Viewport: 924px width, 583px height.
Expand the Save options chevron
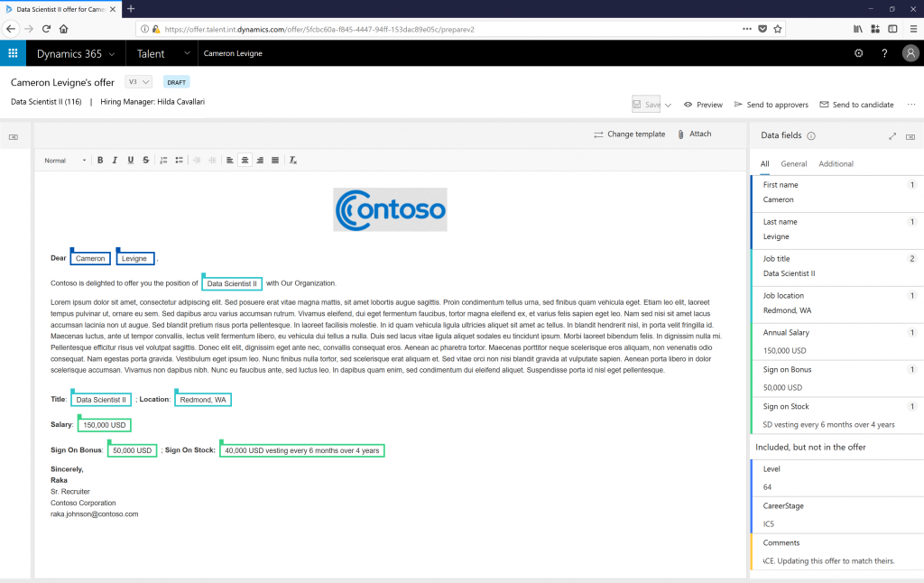point(668,105)
